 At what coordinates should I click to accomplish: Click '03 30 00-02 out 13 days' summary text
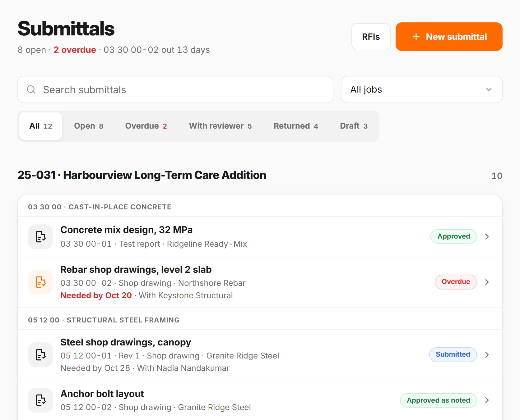point(157,50)
